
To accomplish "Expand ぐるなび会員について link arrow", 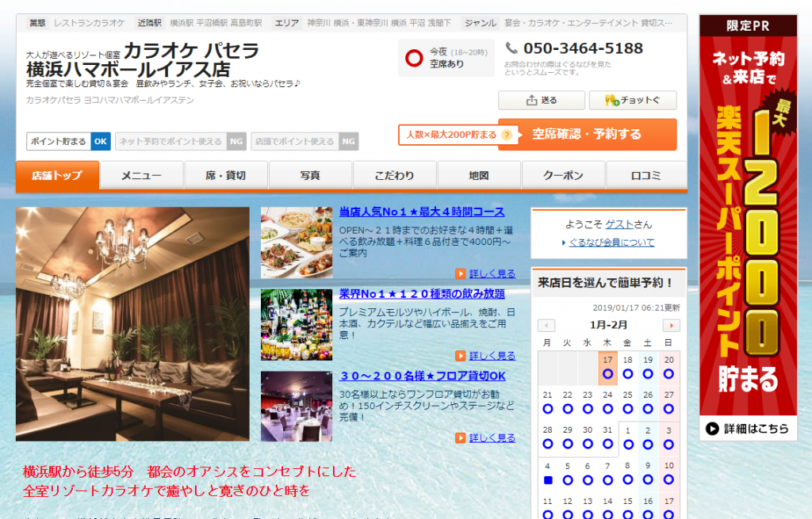I will (564, 243).
